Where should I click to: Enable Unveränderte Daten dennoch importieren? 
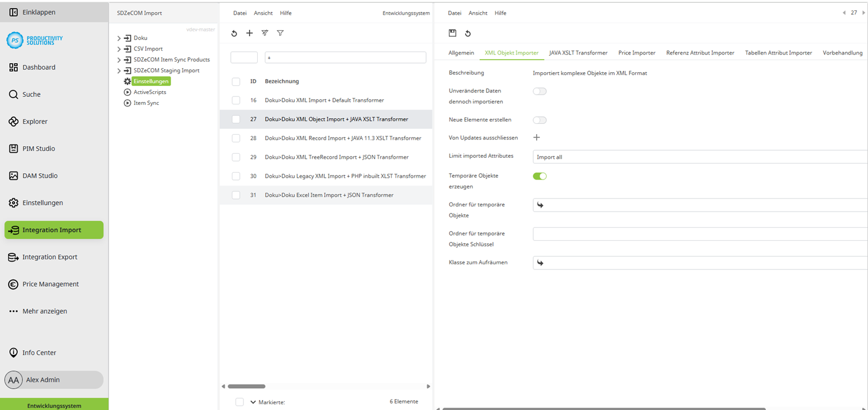[539, 91]
